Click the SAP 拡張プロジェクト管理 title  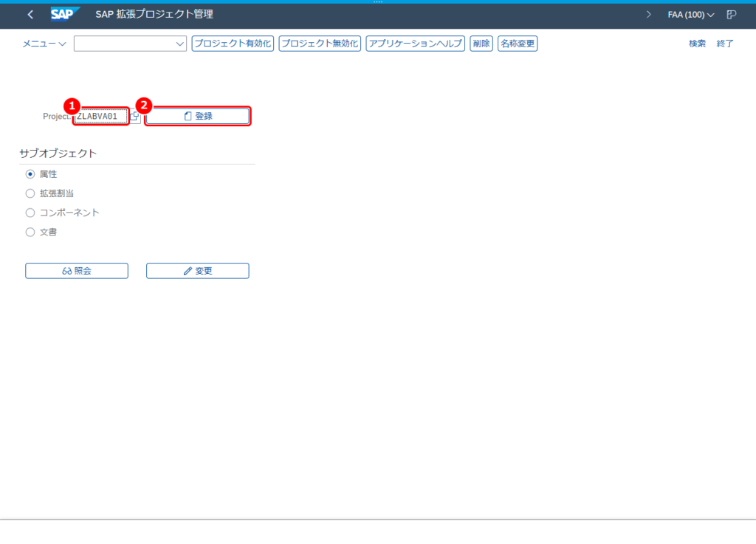(x=154, y=15)
